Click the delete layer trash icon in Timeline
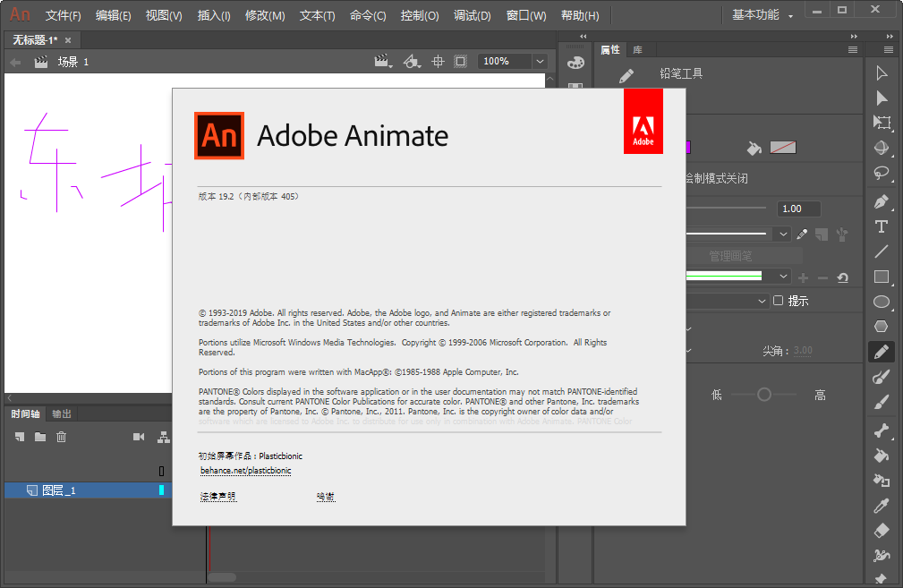 pos(61,437)
